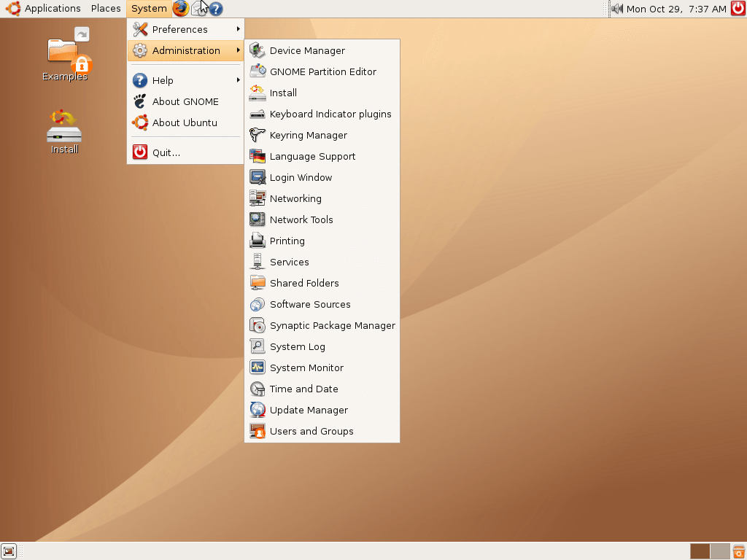
Task: Click the Users and Groups icon
Action: coord(258,431)
